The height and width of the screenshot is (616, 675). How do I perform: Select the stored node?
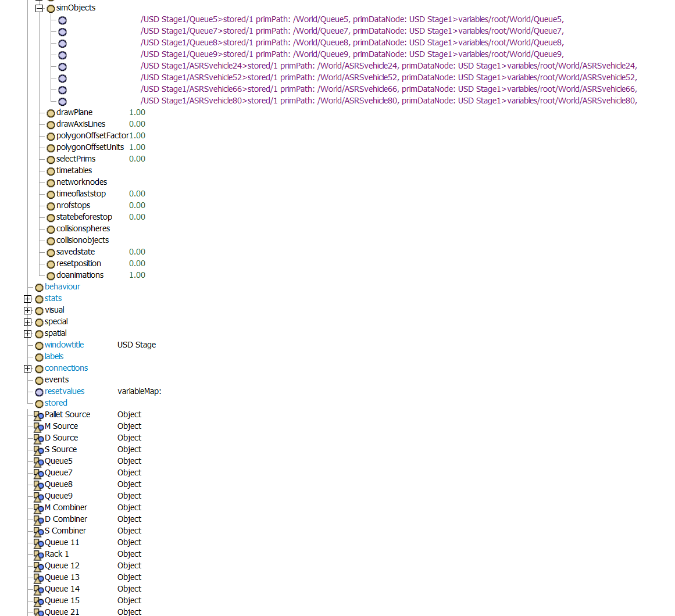point(56,403)
